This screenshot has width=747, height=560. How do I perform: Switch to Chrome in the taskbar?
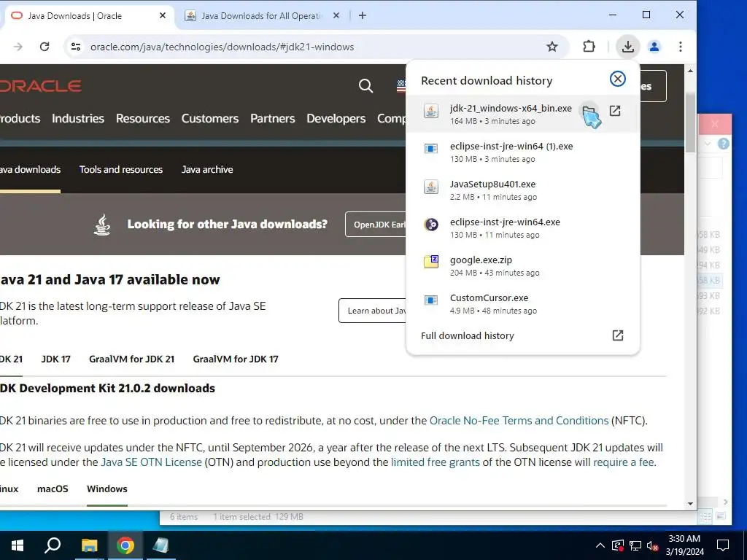pos(125,545)
